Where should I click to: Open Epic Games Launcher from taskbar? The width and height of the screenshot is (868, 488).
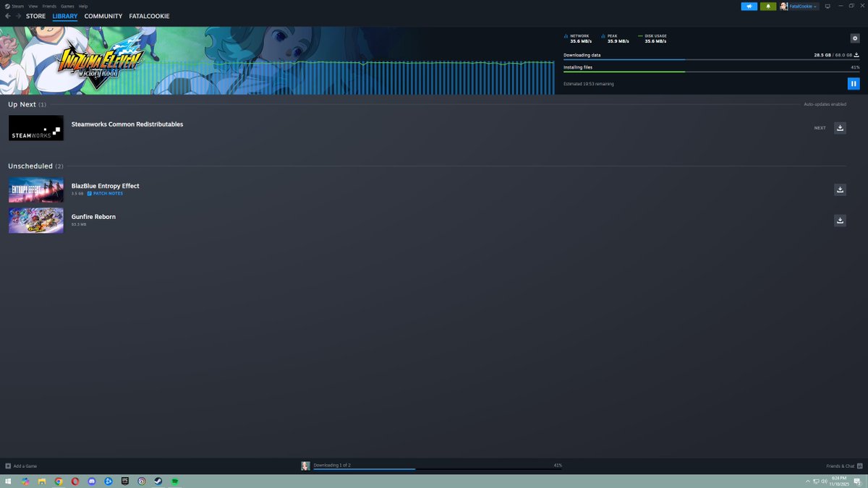[125, 481]
